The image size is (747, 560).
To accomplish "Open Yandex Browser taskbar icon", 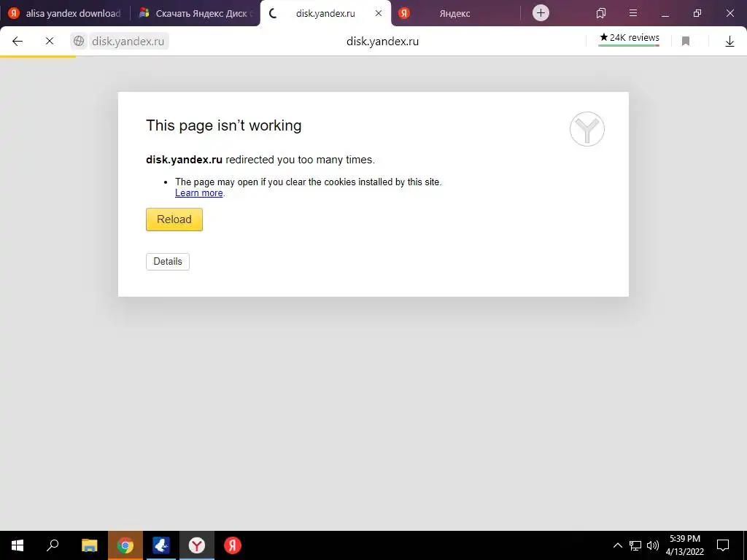I will click(x=197, y=545).
